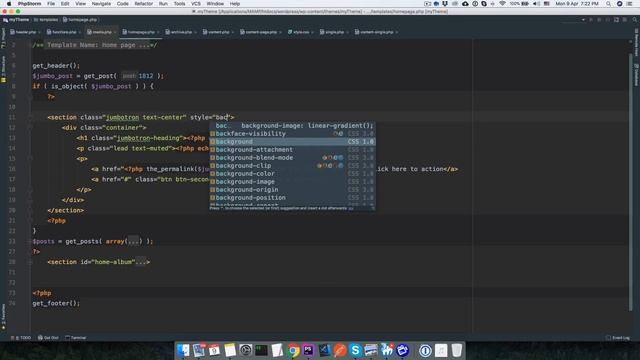Open the TODO tool window
This screenshot has width=640, height=360.
(21, 338)
